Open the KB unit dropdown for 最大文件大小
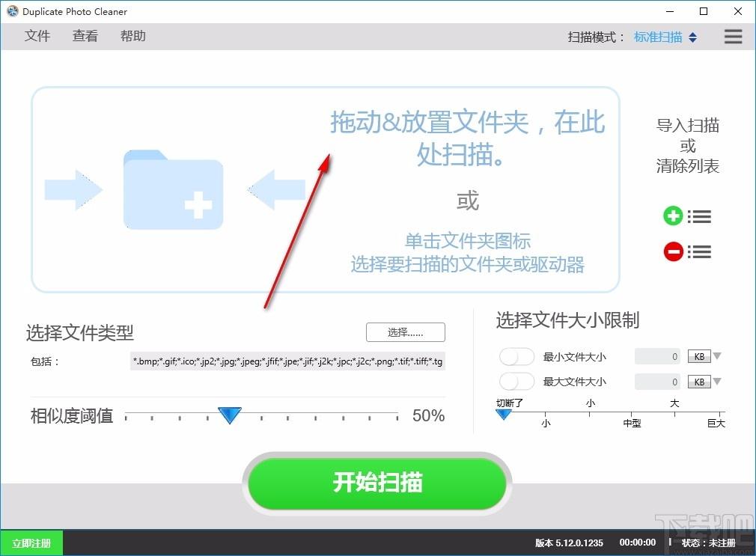Viewport: 756px width, 556px height. tap(704, 382)
